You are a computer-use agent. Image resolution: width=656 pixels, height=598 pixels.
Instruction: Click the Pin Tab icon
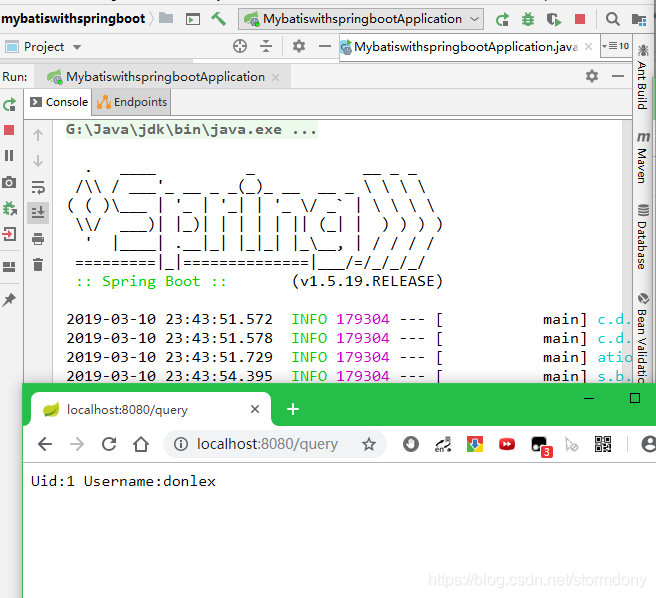pyautogui.click(x=9, y=299)
